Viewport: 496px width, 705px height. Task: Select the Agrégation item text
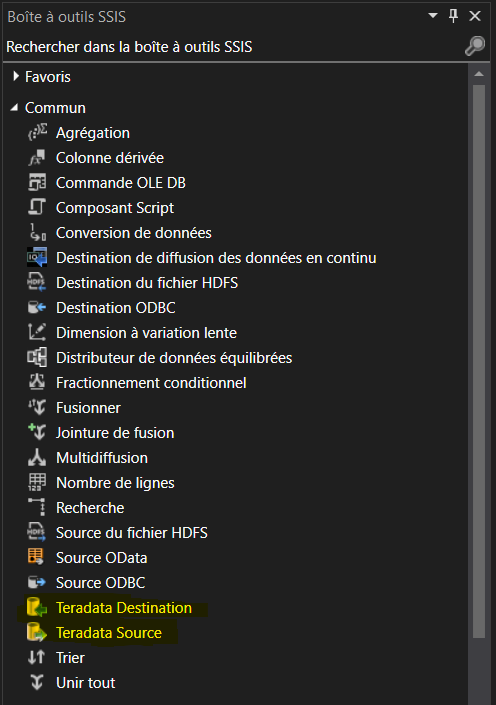click(93, 133)
